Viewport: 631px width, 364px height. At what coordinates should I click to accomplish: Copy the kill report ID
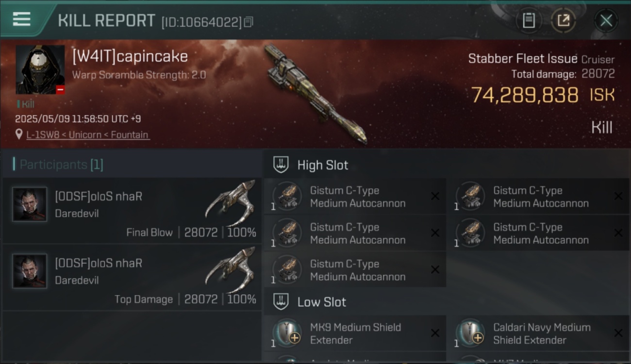249,22
